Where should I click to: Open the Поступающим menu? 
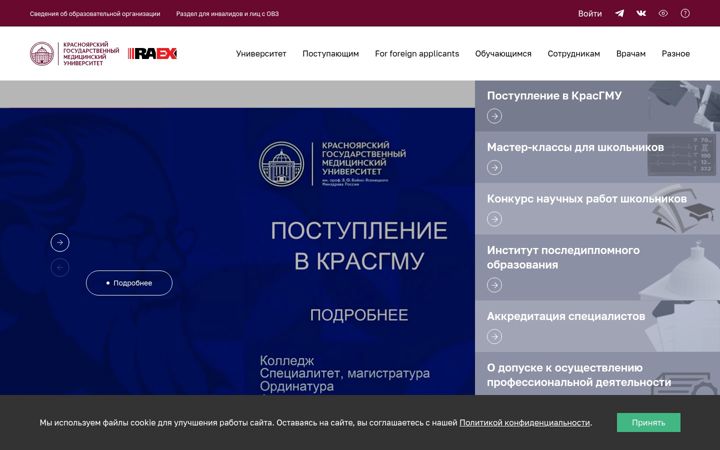point(331,54)
